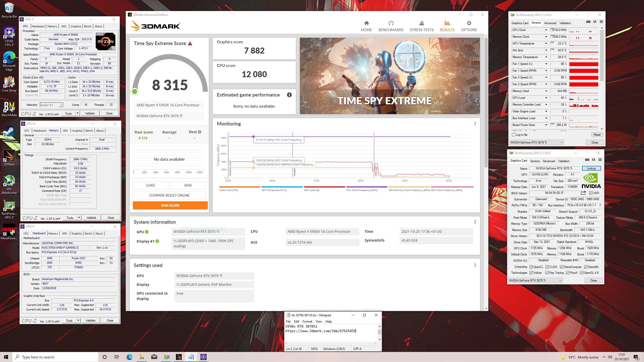Open the three-dot menu of Settings used
The height and width of the screenshot is (362, 644).
pos(475,265)
